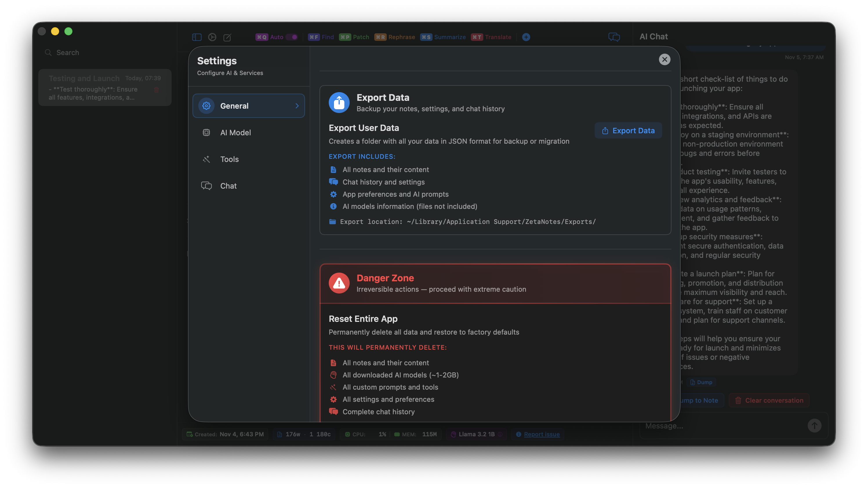Click the Summarize toolbar shortcut
This screenshot has width=868, height=489.
point(443,37)
